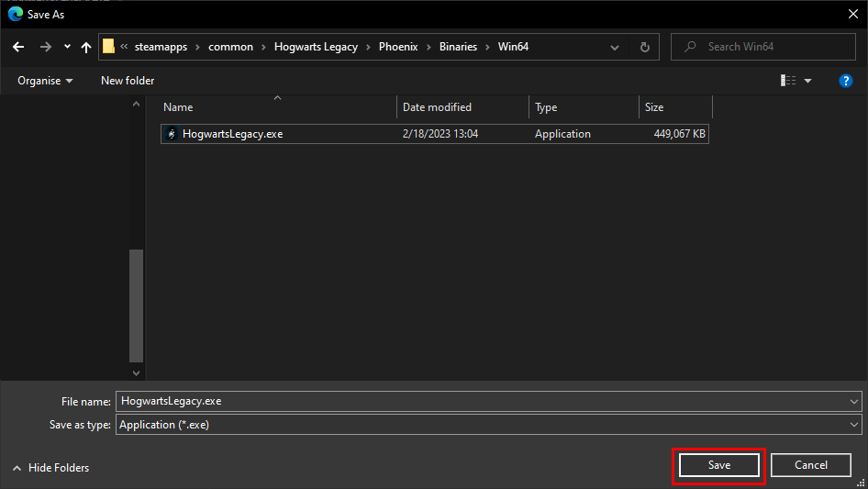Click the Search Win64 field
Viewport: 868px width, 489px height.
tap(763, 47)
